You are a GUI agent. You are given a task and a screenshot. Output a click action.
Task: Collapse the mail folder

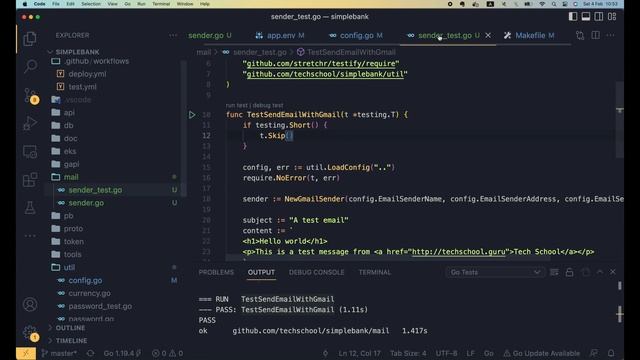(71, 177)
